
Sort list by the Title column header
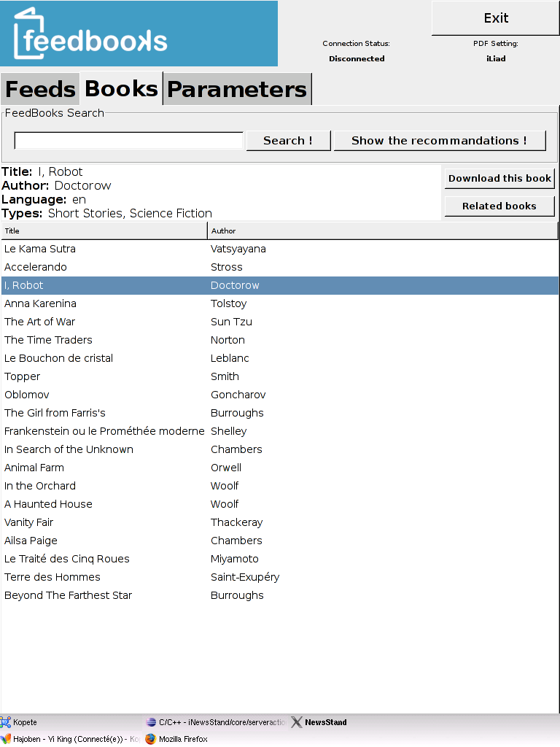(104, 231)
